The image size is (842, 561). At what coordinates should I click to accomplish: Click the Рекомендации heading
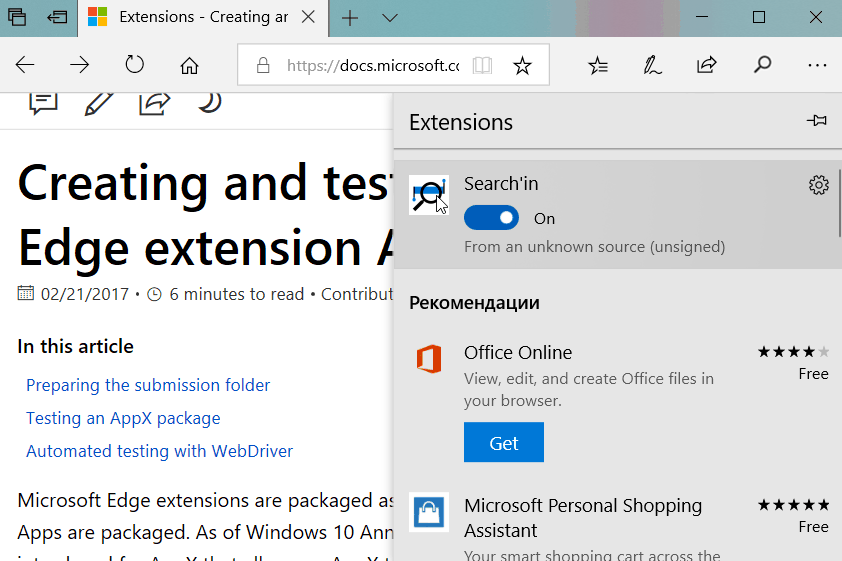474,303
